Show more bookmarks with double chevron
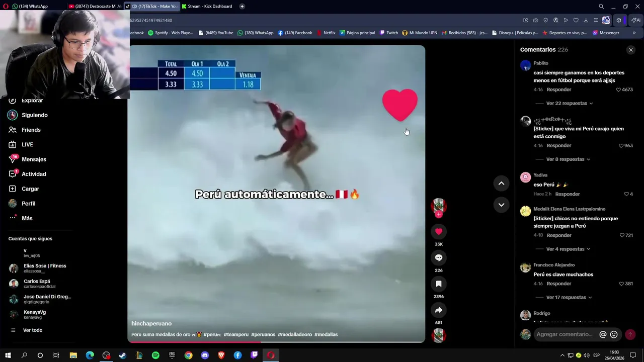644x362 pixels. coord(634,33)
